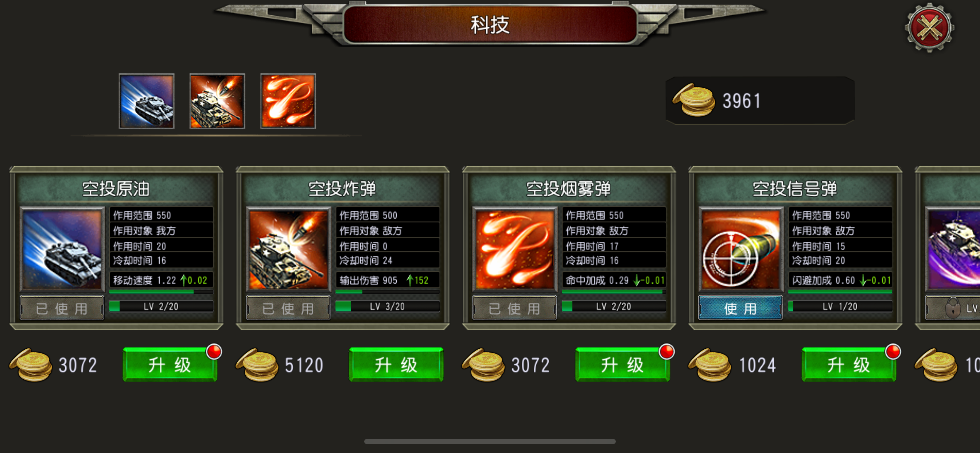Open the 空投烟雾弹 fireball skill image

coord(515,250)
